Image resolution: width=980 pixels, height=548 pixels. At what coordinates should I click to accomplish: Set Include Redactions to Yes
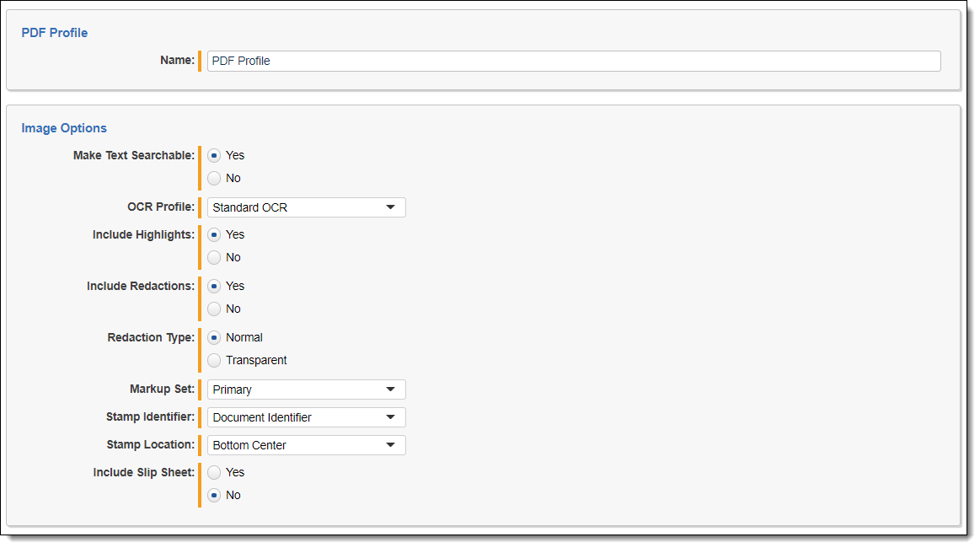point(214,286)
